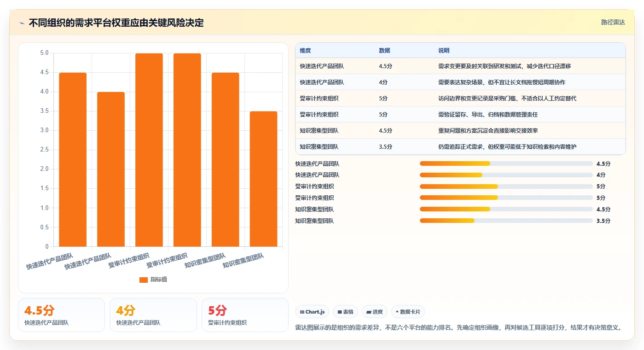This screenshot has width=644, height=350.
Task: Toggle the 指标值 legend swatch
Action: 144,280
